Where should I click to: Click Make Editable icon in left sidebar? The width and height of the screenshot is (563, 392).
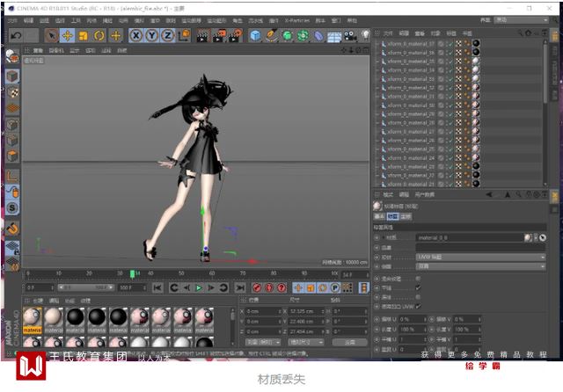click(x=12, y=56)
